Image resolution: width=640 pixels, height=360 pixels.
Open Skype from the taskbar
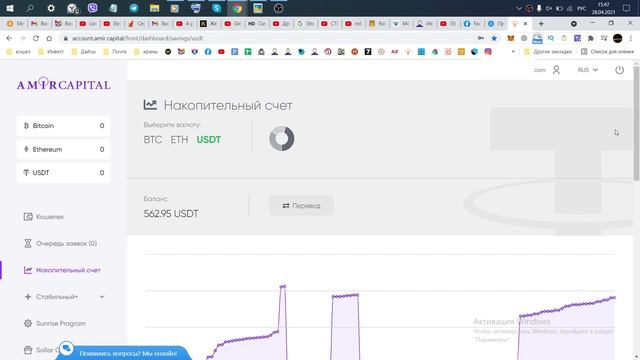217,8
